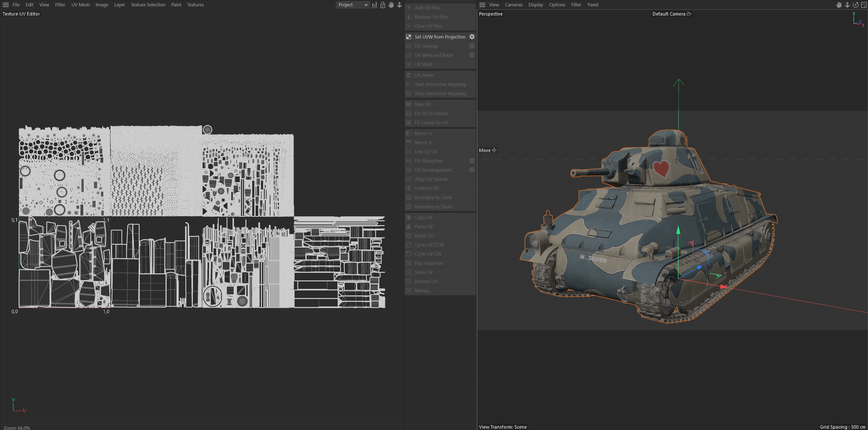
Task: Click the hand pan icon in UV editor header
Action: [x=391, y=5]
